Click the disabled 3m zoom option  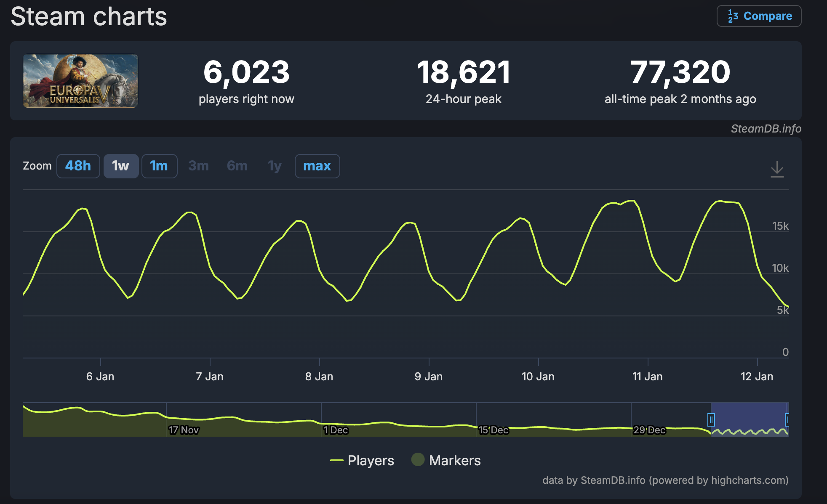click(198, 166)
